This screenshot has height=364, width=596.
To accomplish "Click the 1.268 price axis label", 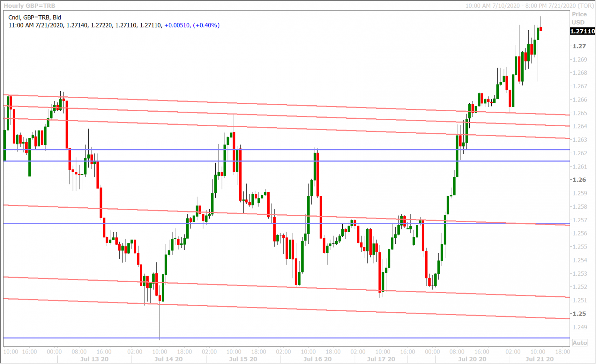I will pyautogui.click(x=580, y=73).
